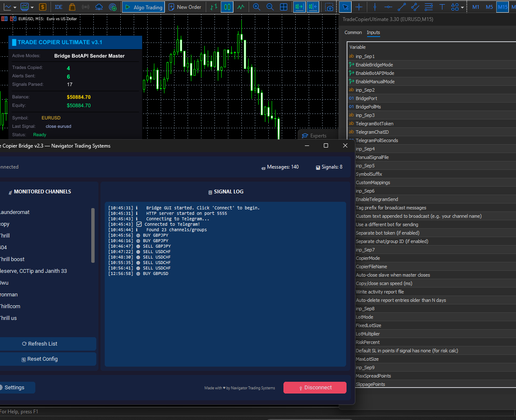Open the indicators dropdown arrow
The height and width of the screenshot is (420, 516).
coord(32,7)
